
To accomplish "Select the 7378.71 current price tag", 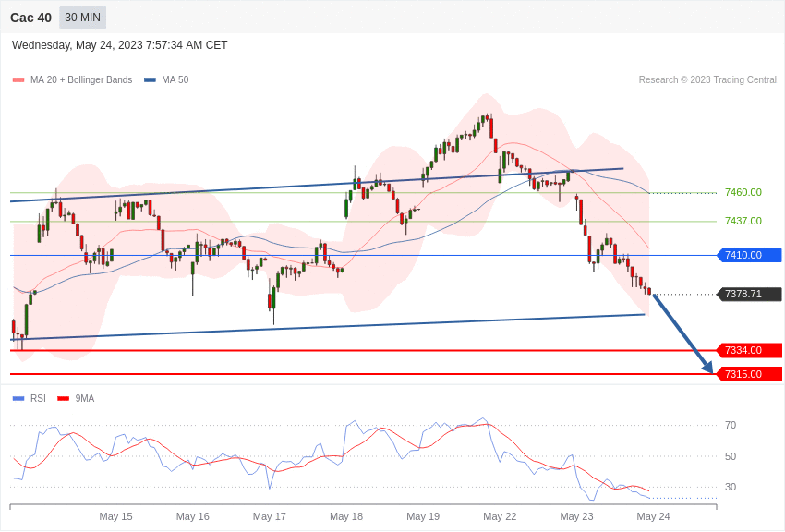I will [749, 295].
